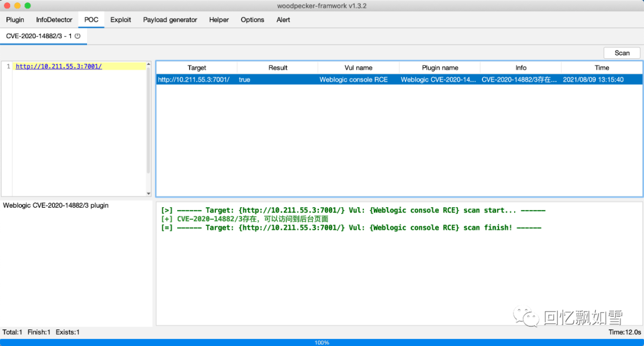644x346 pixels.
Task: Open the Options tab
Action: pos(252,20)
